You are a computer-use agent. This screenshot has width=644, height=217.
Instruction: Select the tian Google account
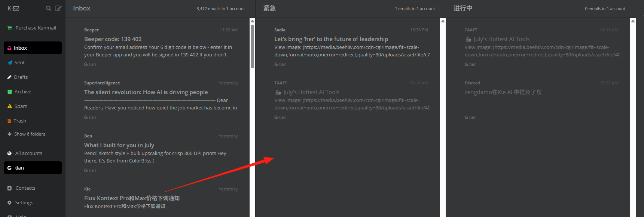[33, 168]
